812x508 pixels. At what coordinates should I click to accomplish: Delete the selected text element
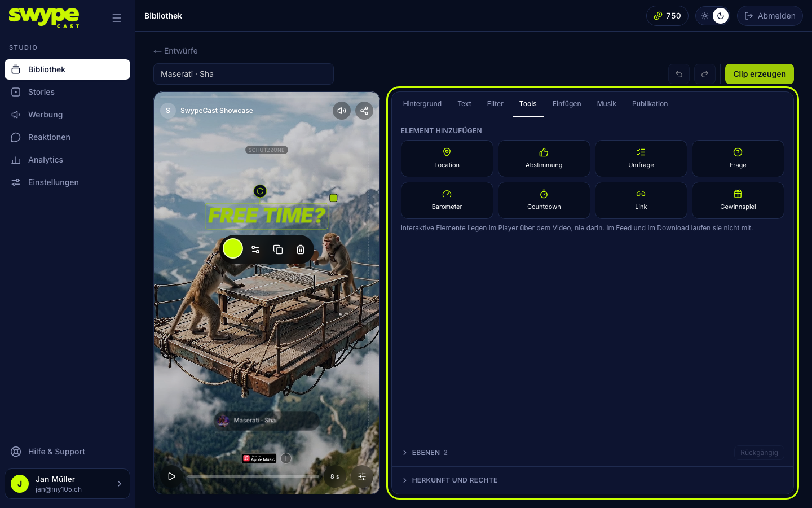pos(301,249)
